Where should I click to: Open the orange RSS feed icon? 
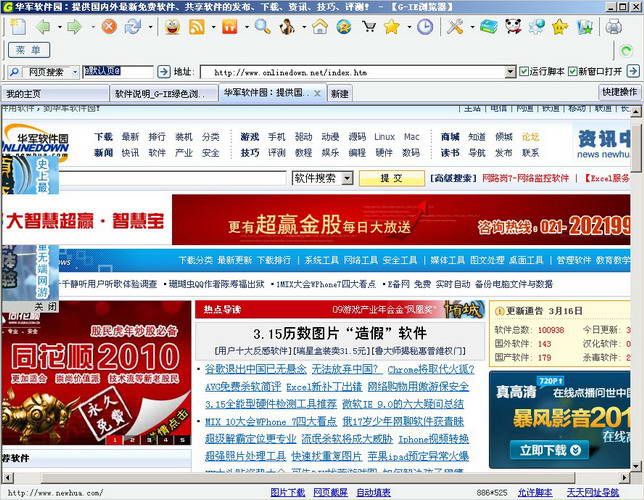197,27
